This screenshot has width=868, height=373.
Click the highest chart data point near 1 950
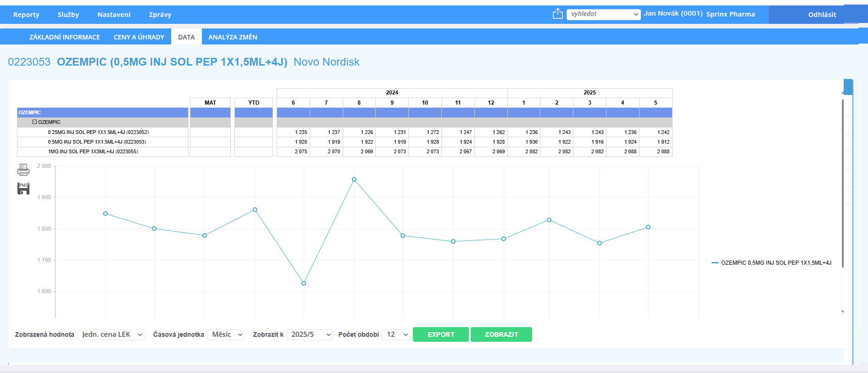[x=354, y=180]
